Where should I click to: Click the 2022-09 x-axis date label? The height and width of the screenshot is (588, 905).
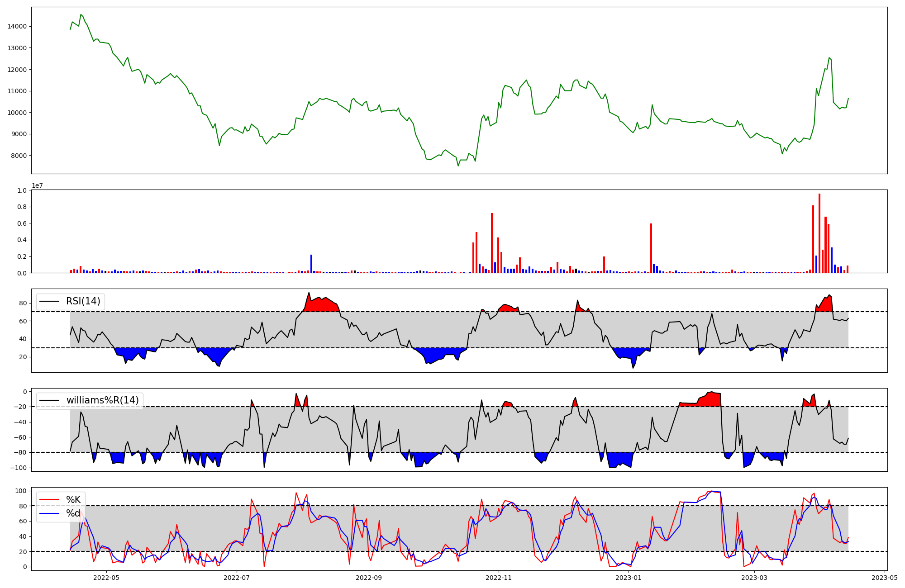coord(369,578)
